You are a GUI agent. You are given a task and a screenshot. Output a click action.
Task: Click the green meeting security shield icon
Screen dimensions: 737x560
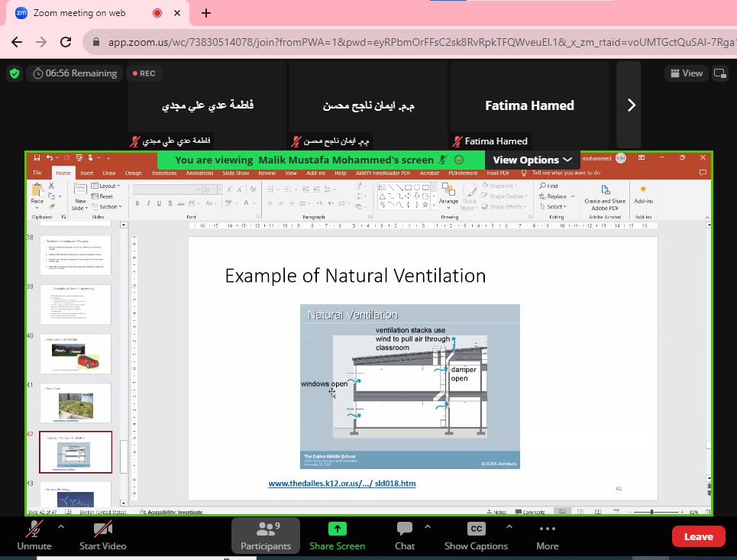pyautogui.click(x=14, y=73)
